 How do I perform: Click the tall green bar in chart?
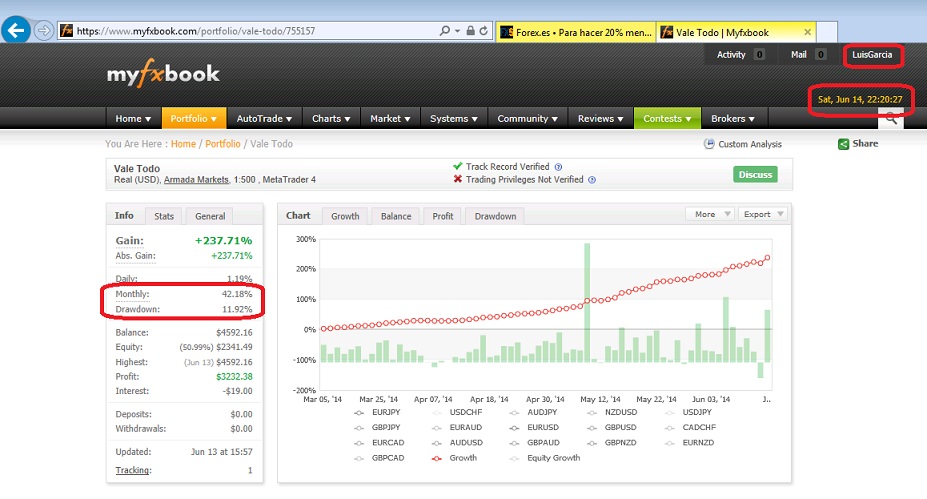point(587,300)
